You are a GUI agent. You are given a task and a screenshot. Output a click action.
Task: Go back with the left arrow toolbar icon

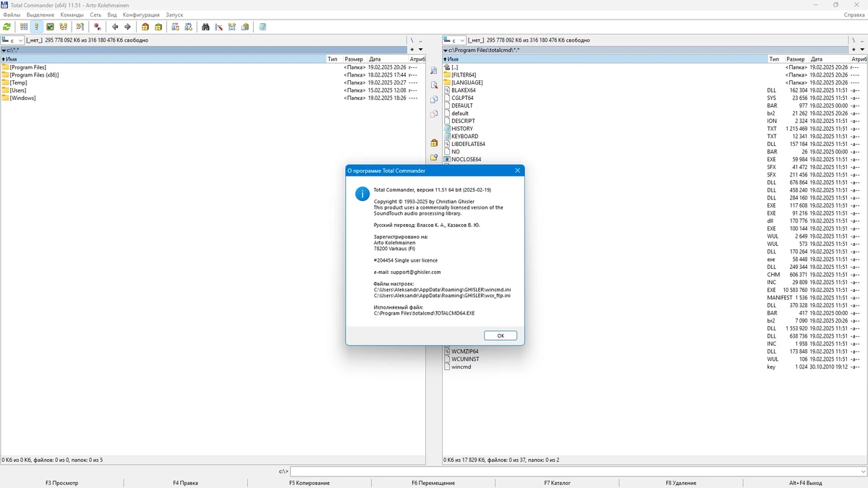(x=114, y=27)
